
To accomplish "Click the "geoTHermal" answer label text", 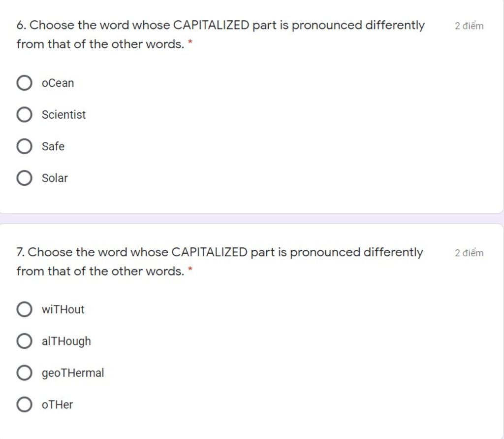I will tap(73, 372).
